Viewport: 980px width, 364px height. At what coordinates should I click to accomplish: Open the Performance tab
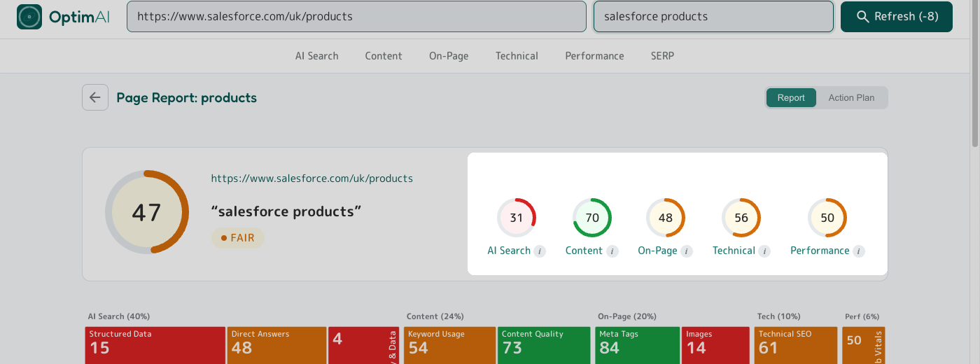click(594, 56)
